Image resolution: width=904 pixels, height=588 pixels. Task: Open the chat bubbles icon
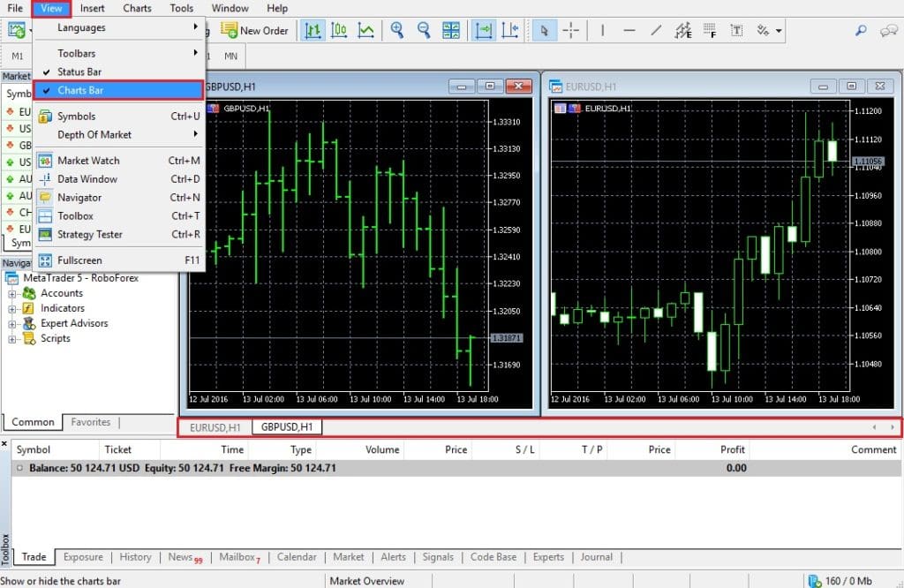(889, 31)
